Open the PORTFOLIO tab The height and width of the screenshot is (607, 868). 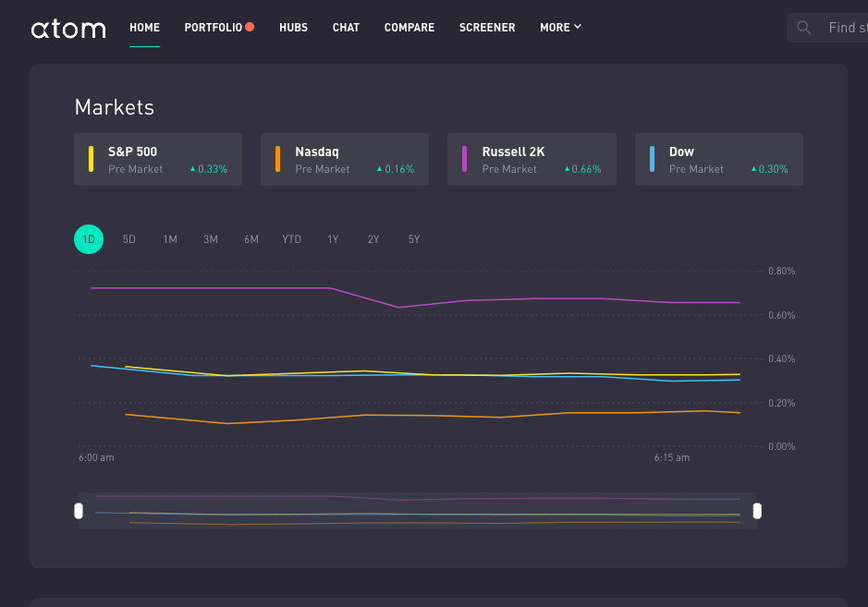click(214, 28)
